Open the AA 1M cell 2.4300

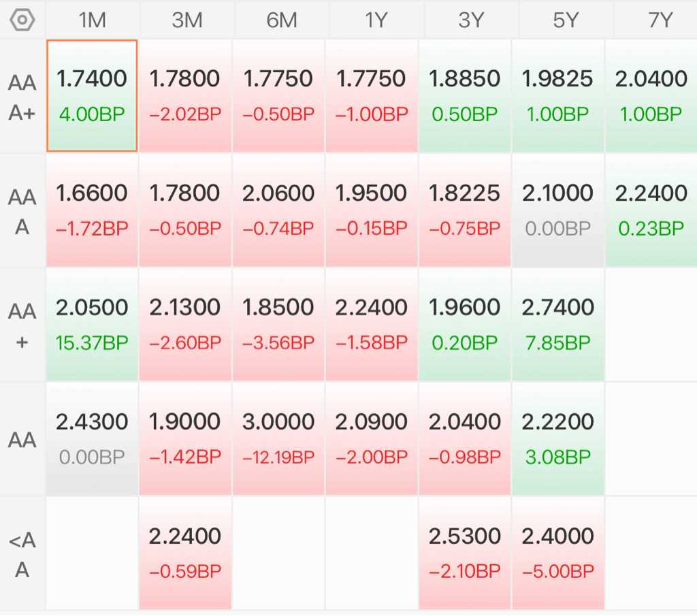tap(92, 438)
